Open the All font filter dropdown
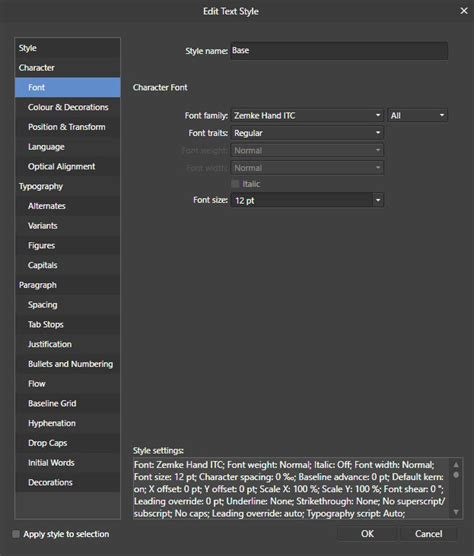 click(417, 115)
